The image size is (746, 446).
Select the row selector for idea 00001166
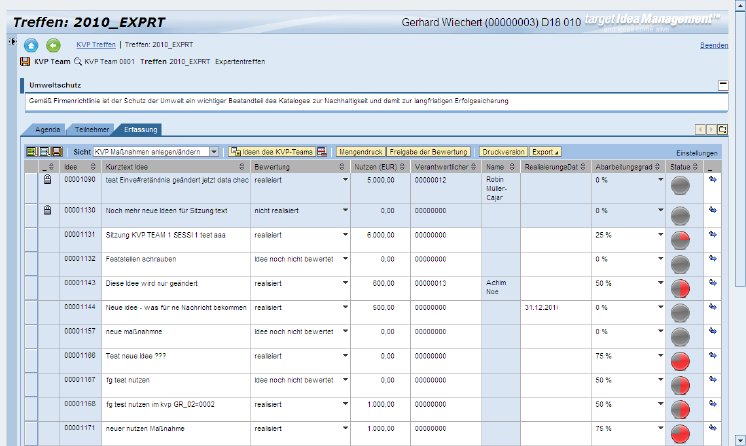30,359
